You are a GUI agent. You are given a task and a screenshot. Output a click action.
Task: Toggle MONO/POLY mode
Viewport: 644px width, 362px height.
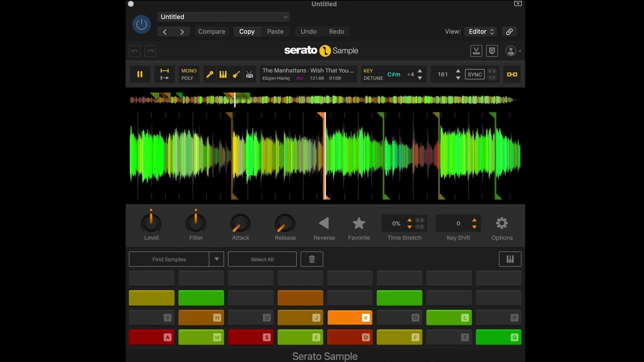pos(189,74)
